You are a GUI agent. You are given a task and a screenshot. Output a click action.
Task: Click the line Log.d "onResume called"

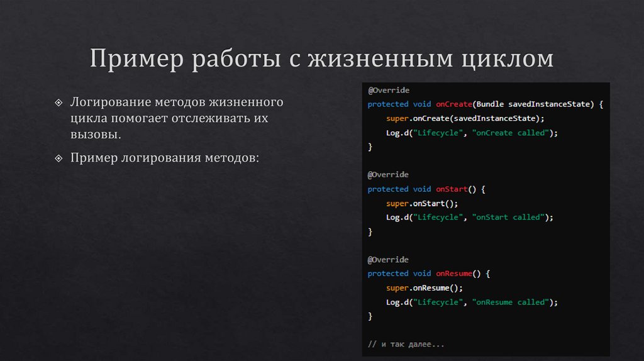coord(472,303)
